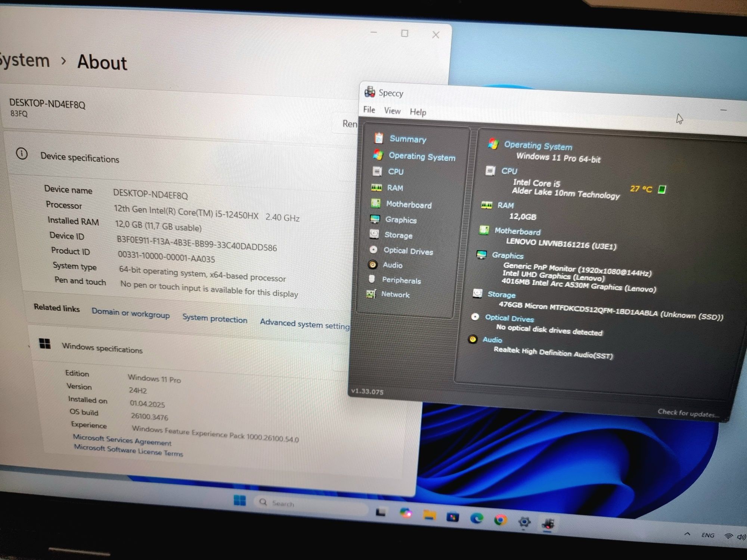Image resolution: width=747 pixels, height=560 pixels.
Task: Click the Device ID value B3F0E911-F13A
Action: [x=197, y=243]
